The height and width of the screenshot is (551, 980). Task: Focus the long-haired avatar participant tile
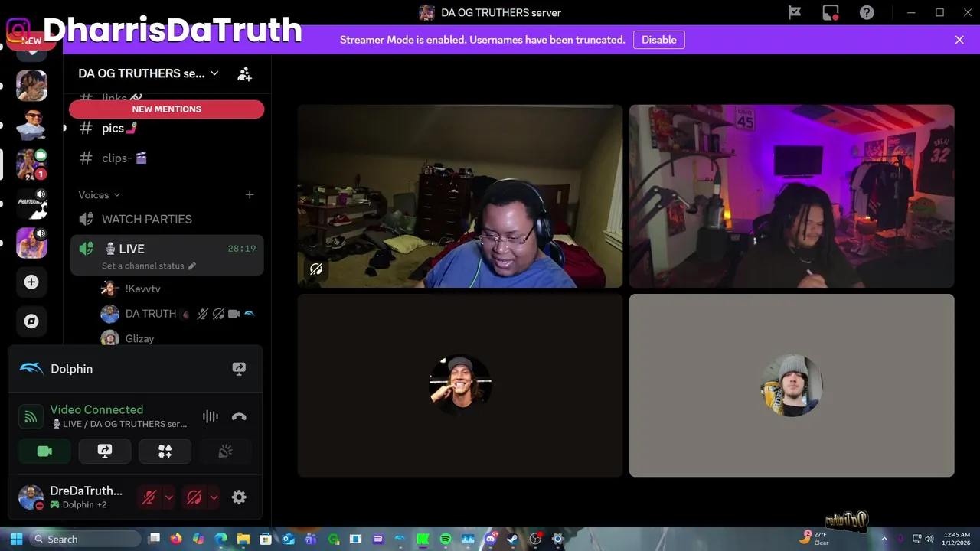(459, 385)
